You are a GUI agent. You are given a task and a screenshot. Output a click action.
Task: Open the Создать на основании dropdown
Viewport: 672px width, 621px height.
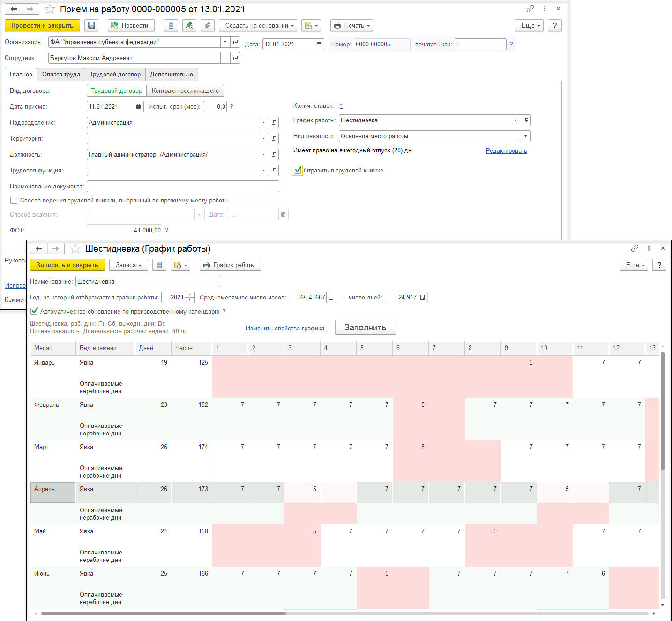click(258, 25)
